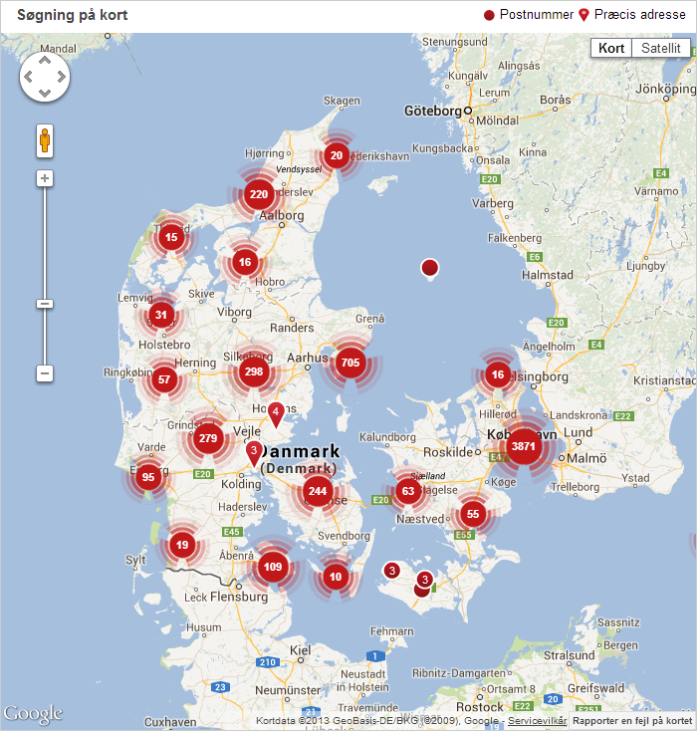Open the 19 cluster near Sylt
This screenshot has height=732, width=700.
(x=182, y=545)
